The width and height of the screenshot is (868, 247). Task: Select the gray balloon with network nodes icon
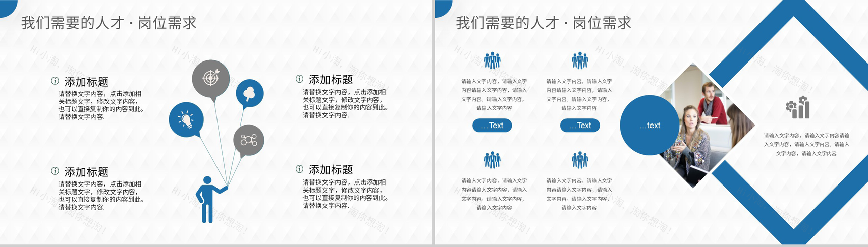tap(249, 140)
